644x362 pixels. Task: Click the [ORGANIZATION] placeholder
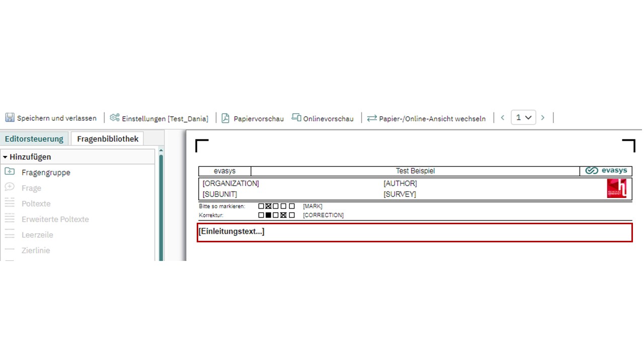(x=230, y=184)
